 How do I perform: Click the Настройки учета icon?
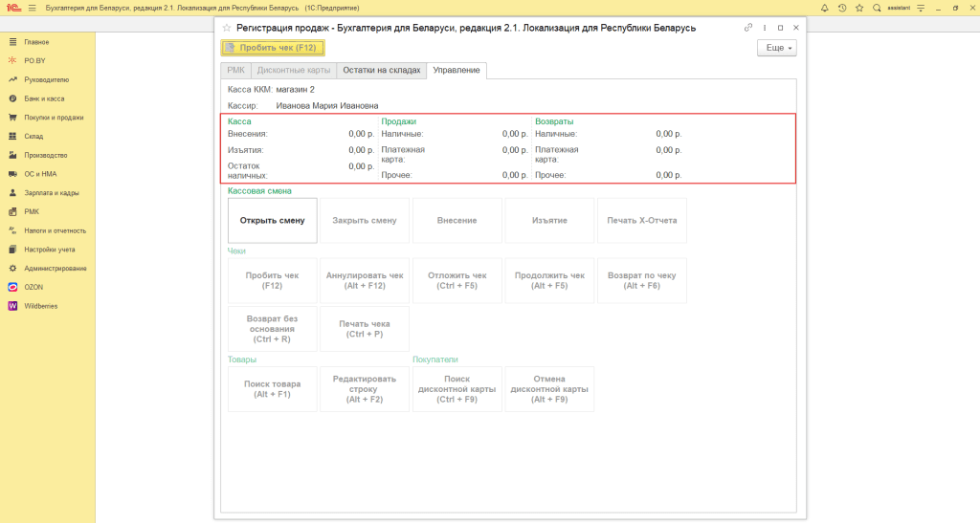12,250
